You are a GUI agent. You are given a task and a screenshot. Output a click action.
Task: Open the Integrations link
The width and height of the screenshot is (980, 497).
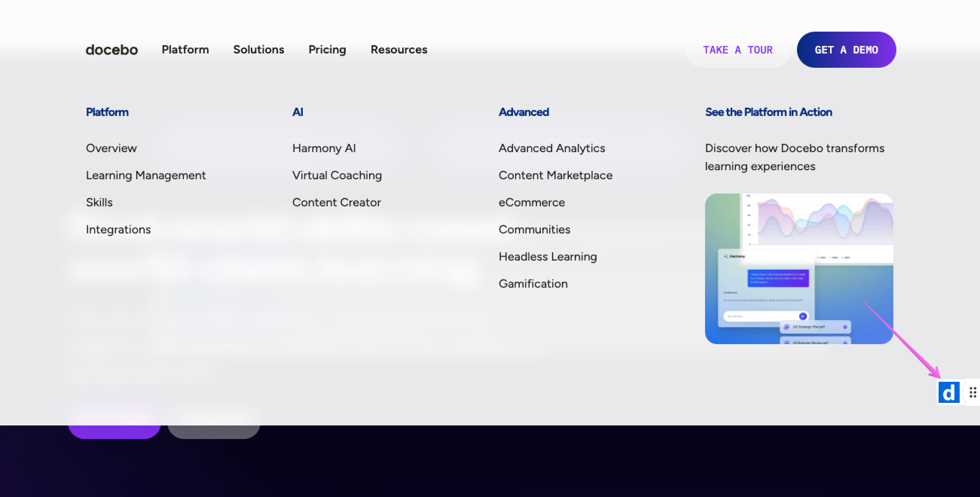(x=118, y=229)
